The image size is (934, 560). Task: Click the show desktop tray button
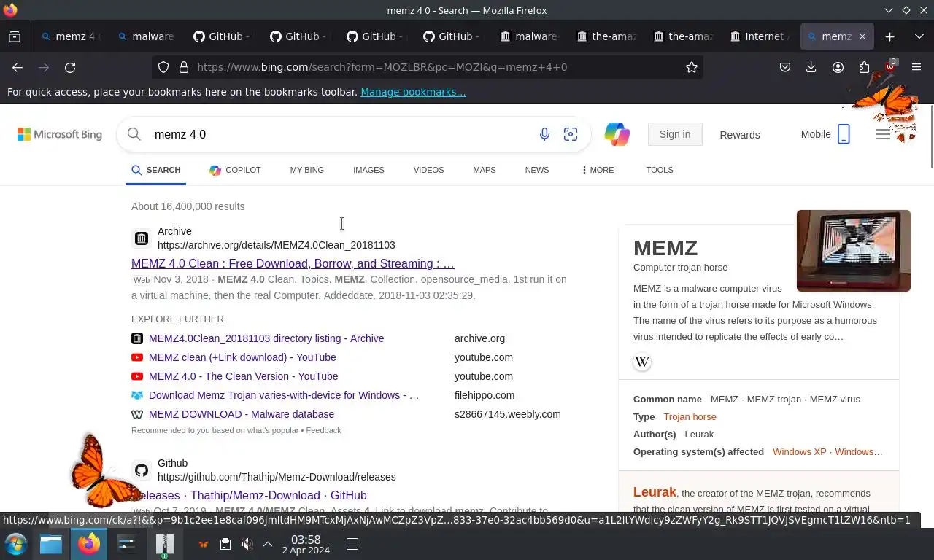[352, 544]
